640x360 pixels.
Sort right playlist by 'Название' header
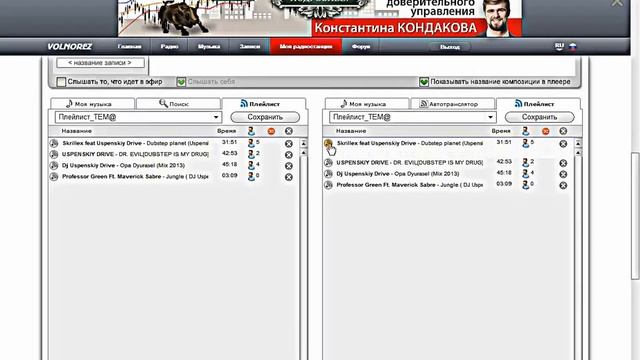[x=351, y=131]
